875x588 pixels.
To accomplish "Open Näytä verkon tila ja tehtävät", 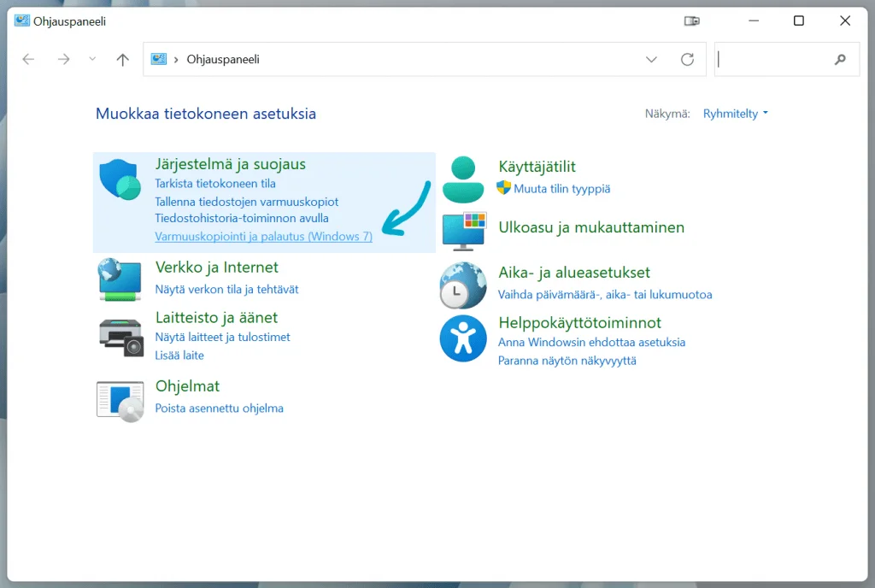I will [x=226, y=290].
